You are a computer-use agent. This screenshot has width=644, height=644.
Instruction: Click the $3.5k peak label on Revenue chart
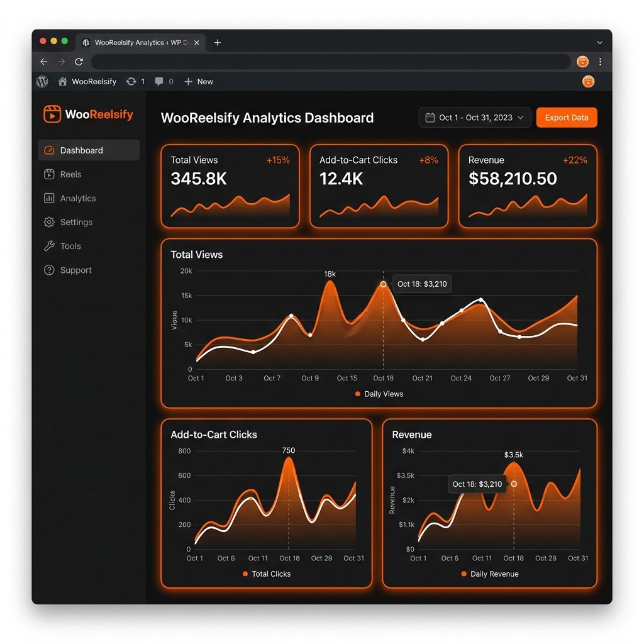[514, 455]
